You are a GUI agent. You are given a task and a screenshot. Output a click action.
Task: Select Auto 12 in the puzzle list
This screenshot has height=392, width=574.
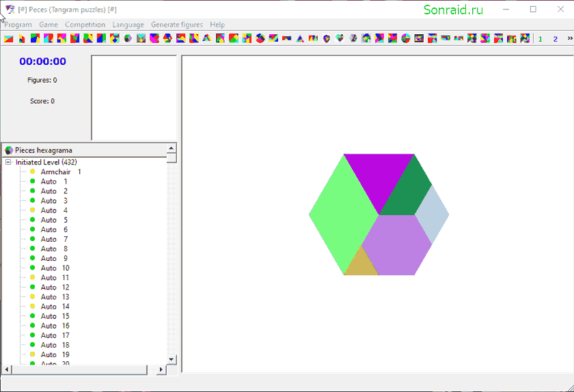[x=55, y=288]
